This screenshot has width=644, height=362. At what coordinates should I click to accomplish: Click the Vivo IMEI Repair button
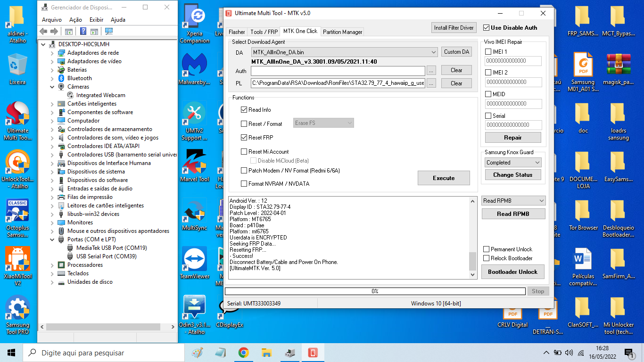[x=513, y=138]
